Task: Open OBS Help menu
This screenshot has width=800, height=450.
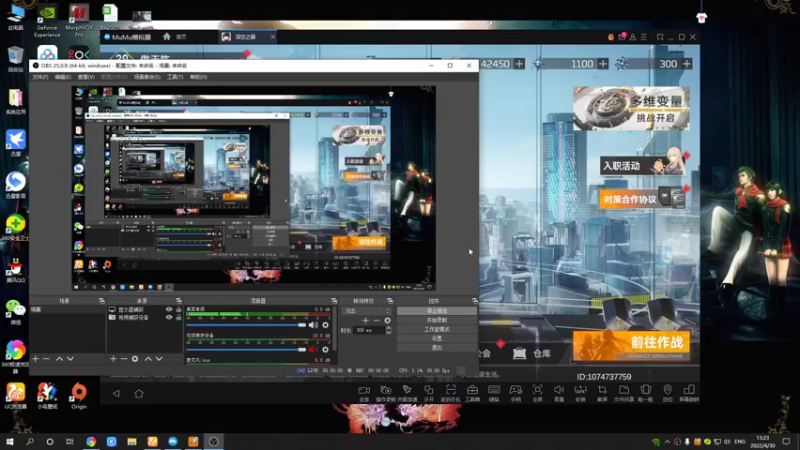Action: click(x=198, y=77)
